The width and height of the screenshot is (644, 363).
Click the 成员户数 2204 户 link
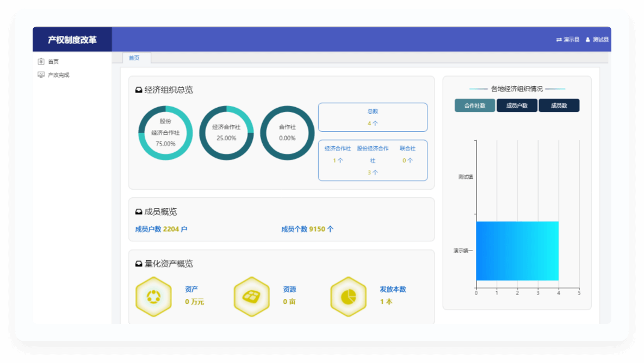point(161,229)
